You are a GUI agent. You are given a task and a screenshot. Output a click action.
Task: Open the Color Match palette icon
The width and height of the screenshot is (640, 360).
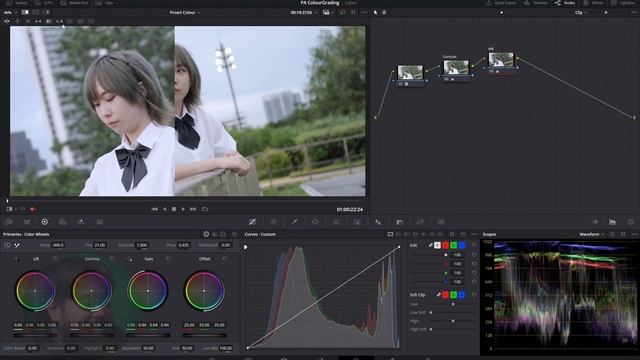tap(27, 222)
